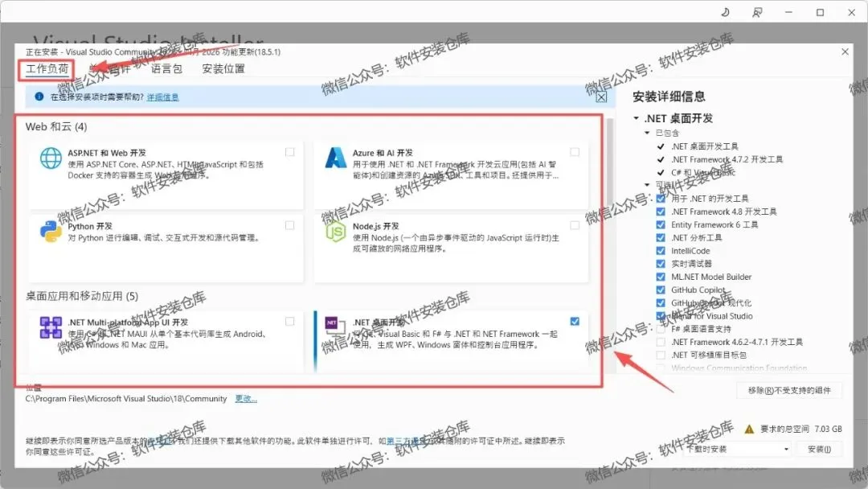The image size is (868, 489).
Task: Uncheck .NET Framework 4.8 开发工具
Action: (661, 212)
